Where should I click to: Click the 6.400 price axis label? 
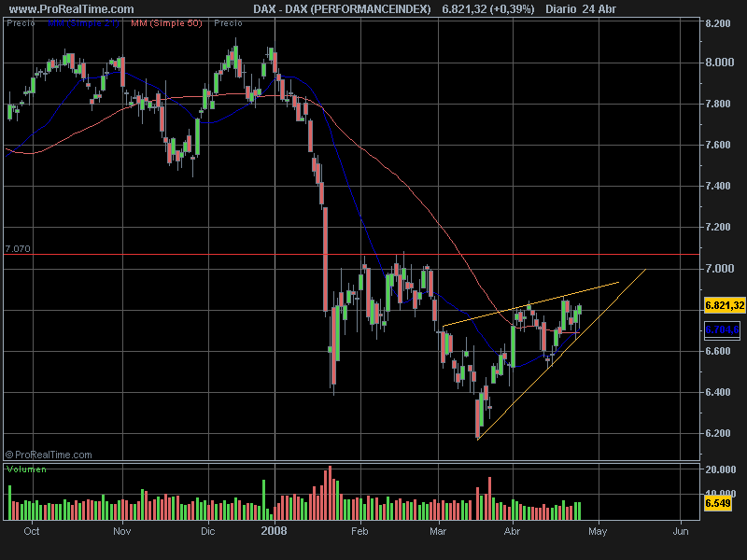(x=718, y=392)
